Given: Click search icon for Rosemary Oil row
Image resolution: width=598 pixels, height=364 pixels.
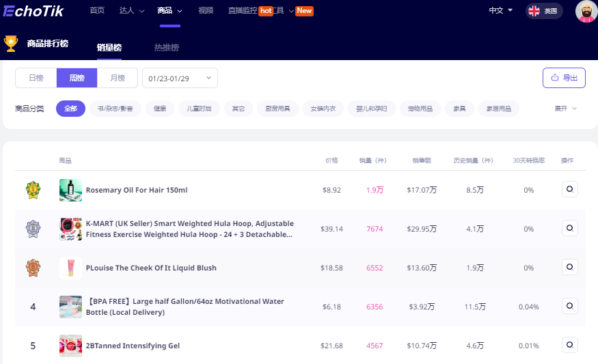Looking at the screenshot, I should pos(570,189).
